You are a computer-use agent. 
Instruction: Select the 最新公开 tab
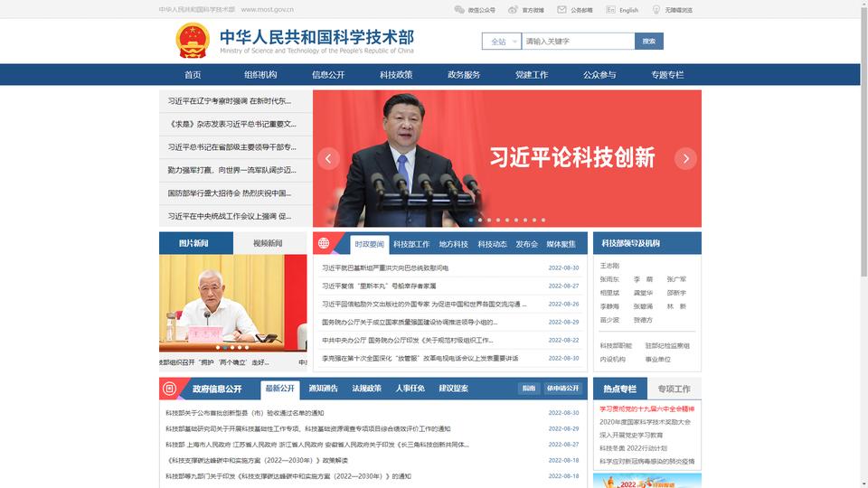click(280, 389)
